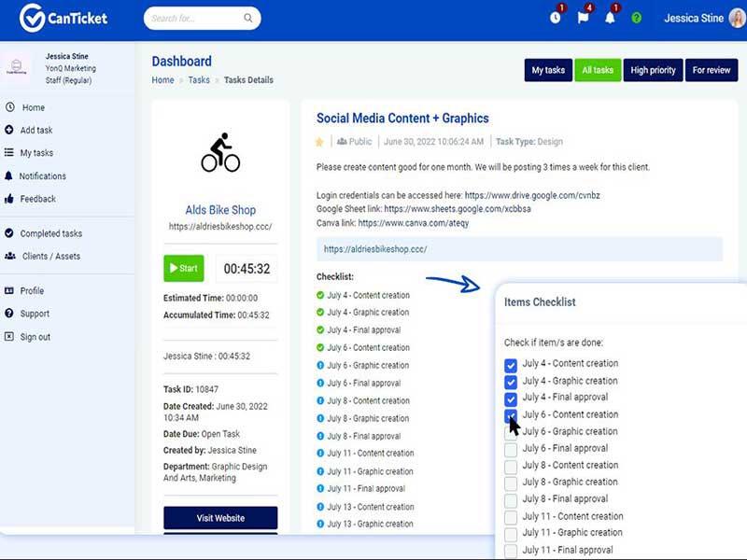
Task: Open the canva.com link
Action: point(414,223)
